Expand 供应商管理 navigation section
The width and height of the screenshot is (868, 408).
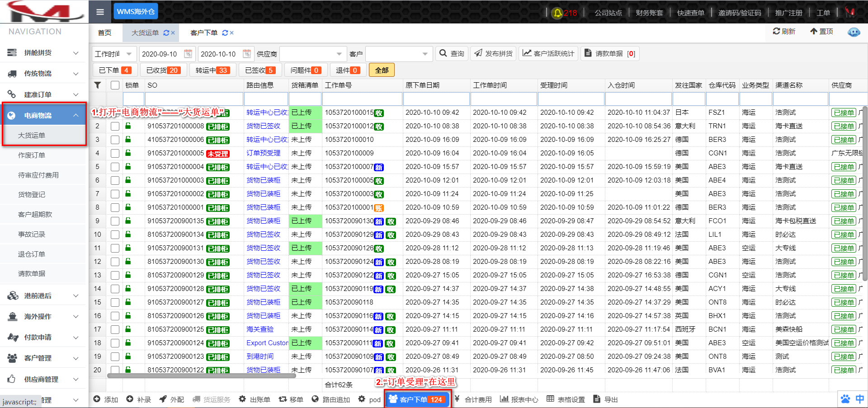click(x=43, y=379)
